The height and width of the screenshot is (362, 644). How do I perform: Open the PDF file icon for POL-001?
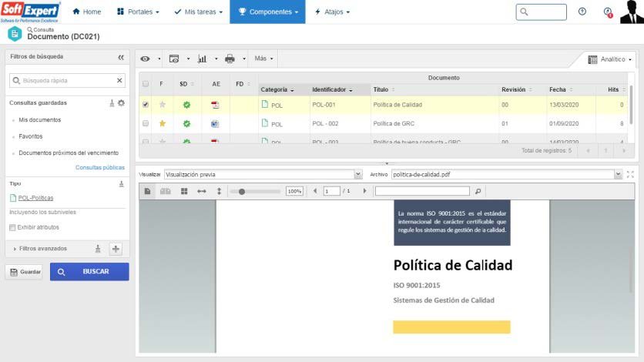click(215, 105)
